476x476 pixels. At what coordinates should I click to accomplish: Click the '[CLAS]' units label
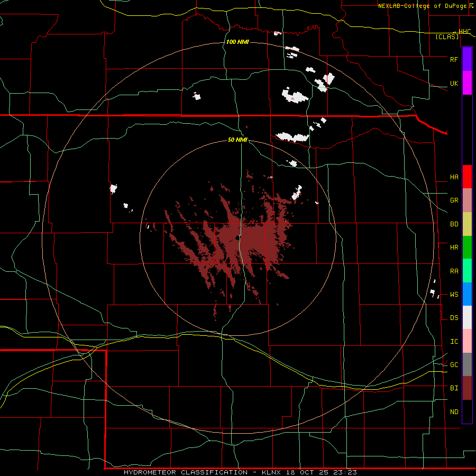(447, 36)
